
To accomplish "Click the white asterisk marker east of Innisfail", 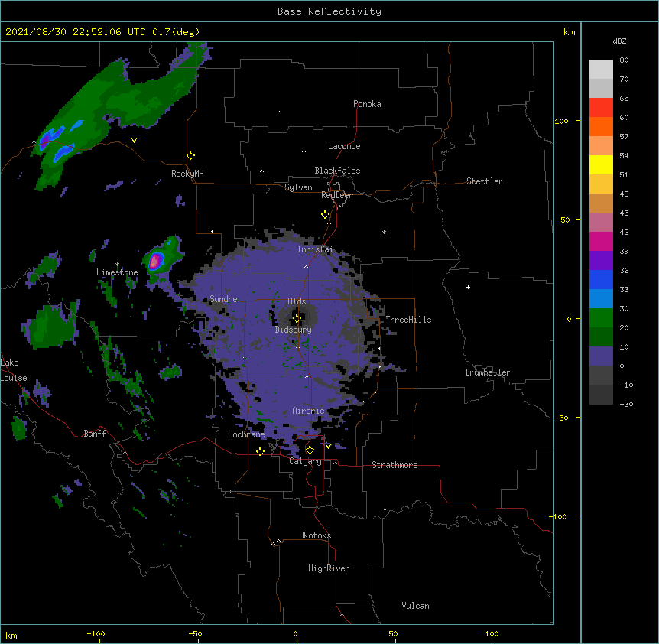I will (x=384, y=232).
